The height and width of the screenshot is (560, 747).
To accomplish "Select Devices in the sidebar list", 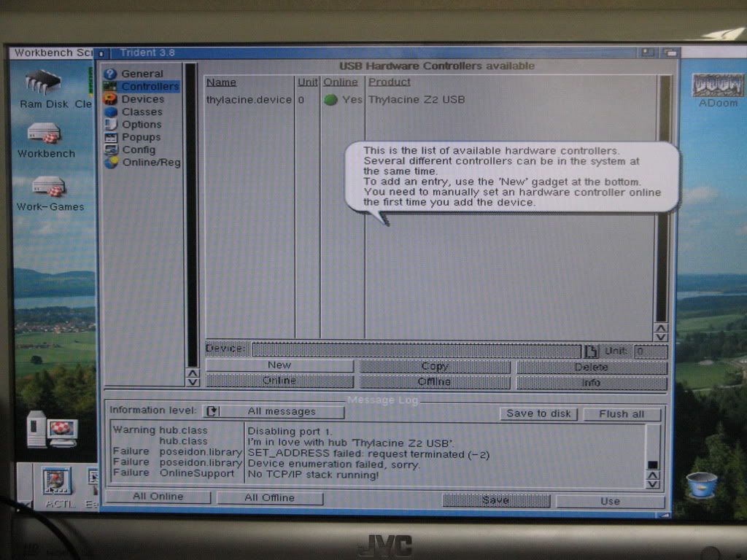I will [x=142, y=99].
